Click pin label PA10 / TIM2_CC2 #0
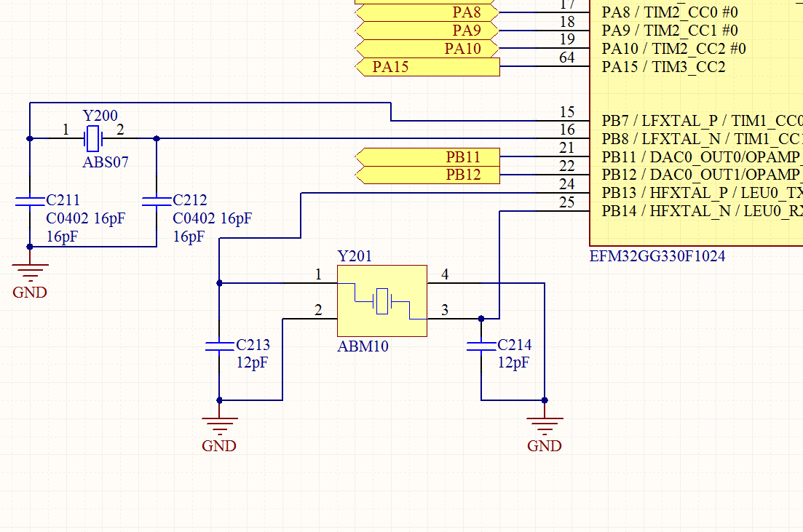Image resolution: width=803 pixels, height=532 pixels. 674,49
